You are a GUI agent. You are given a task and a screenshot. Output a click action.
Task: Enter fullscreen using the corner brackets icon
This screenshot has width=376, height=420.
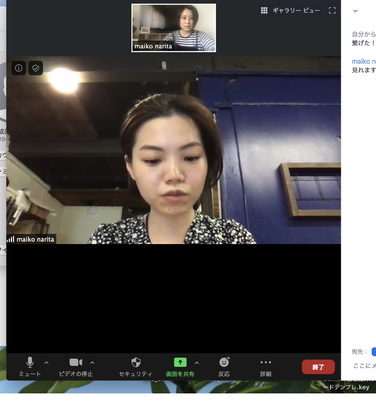[x=332, y=11]
